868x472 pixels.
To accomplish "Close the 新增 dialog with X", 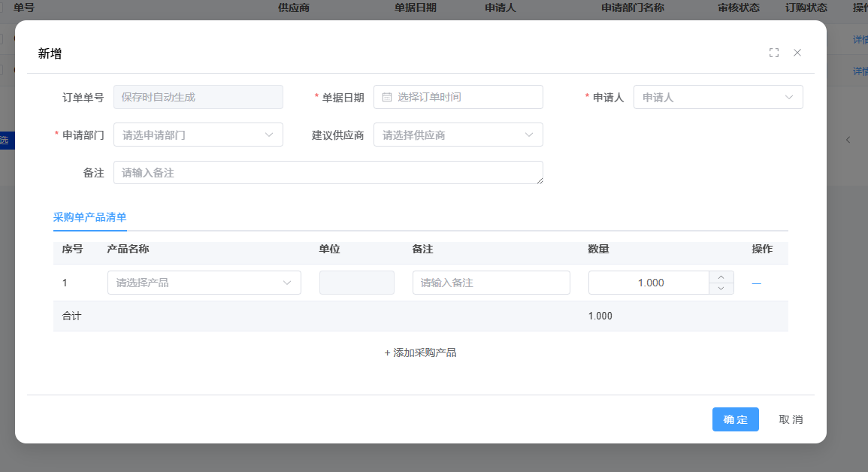I will coord(797,53).
